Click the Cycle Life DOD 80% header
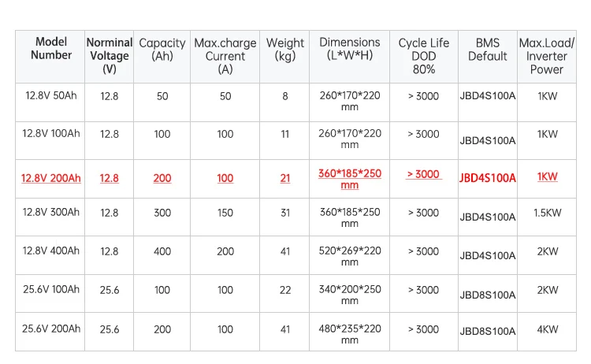 (424, 56)
